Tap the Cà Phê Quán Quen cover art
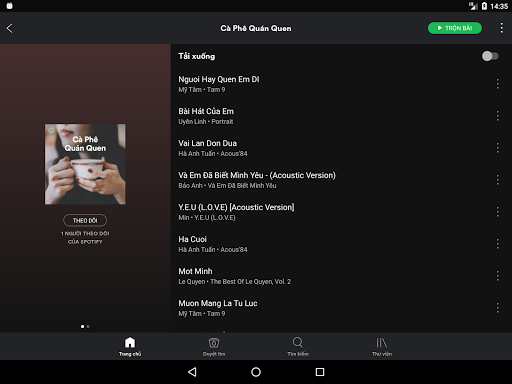This screenshot has height=384, width=512. [x=85, y=164]
